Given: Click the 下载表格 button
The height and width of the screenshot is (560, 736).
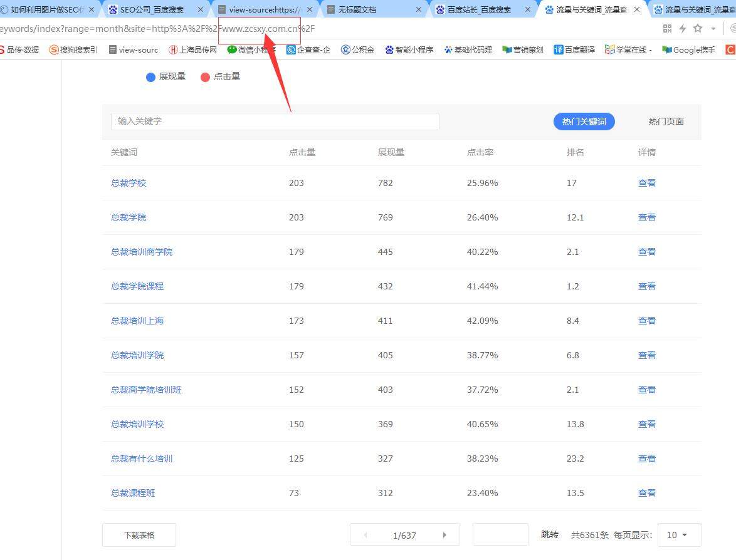Looking at the screenshot, I should [139, 535].
